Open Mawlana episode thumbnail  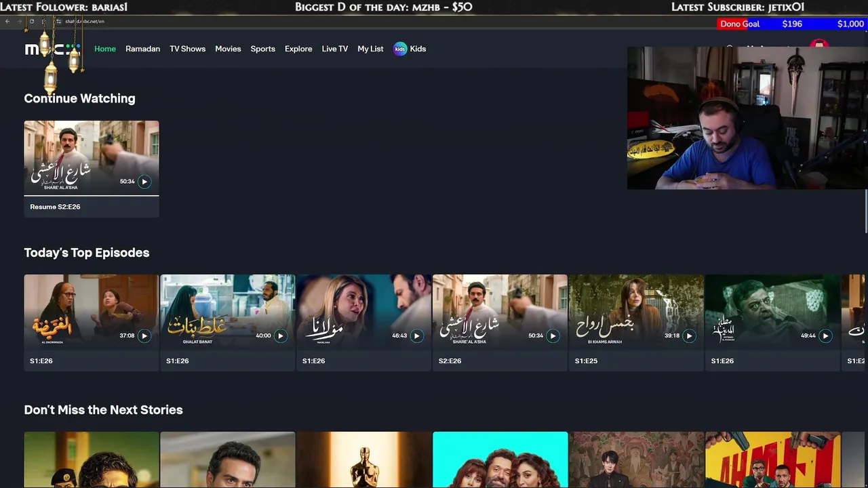coord(364,312)
